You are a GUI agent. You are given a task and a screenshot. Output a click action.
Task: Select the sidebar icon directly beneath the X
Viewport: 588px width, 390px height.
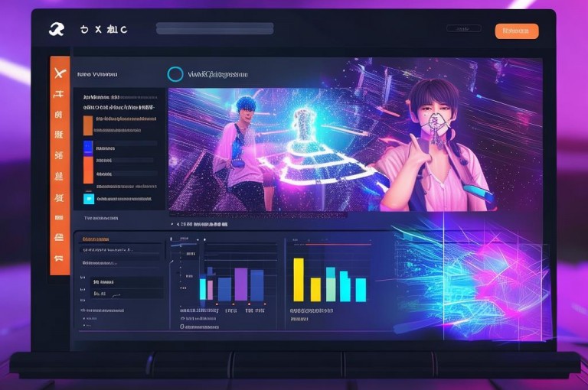pos(58,94)
